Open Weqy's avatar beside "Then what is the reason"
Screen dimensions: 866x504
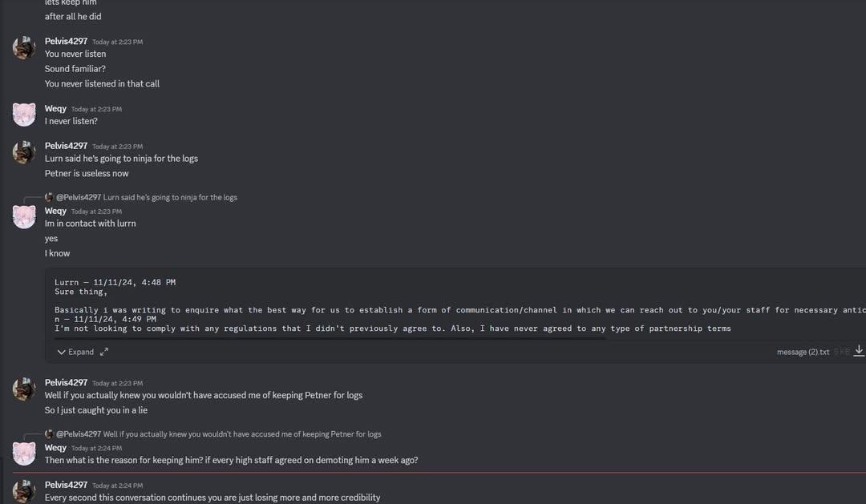pyautogui.click(x=24, y=454)
